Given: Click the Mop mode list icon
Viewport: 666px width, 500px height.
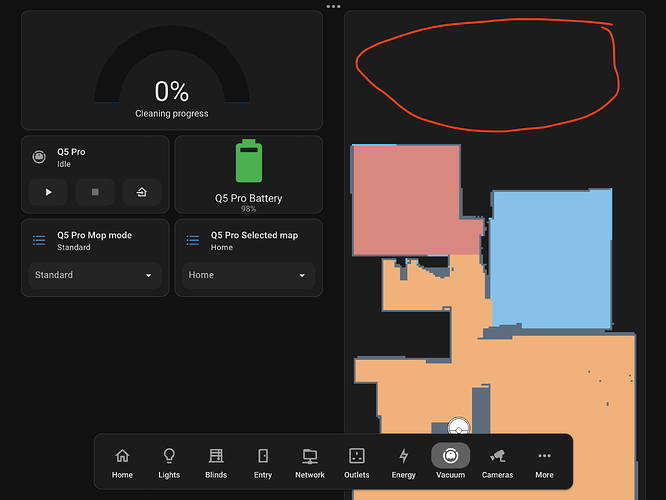Looking at the screenshot, I should pos(39,240).
